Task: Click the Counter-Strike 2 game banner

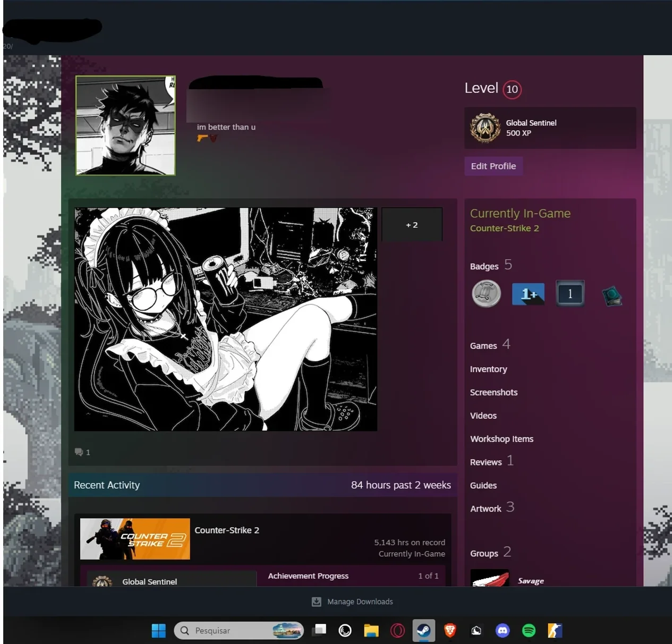Action: tap(135, 539)
